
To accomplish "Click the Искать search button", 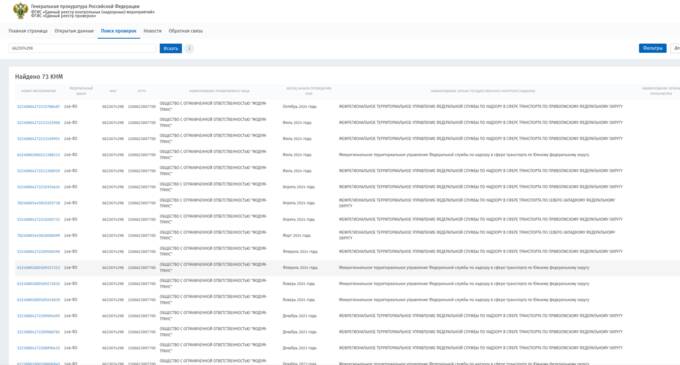I will pyautogui.click(x=171, y=49).
